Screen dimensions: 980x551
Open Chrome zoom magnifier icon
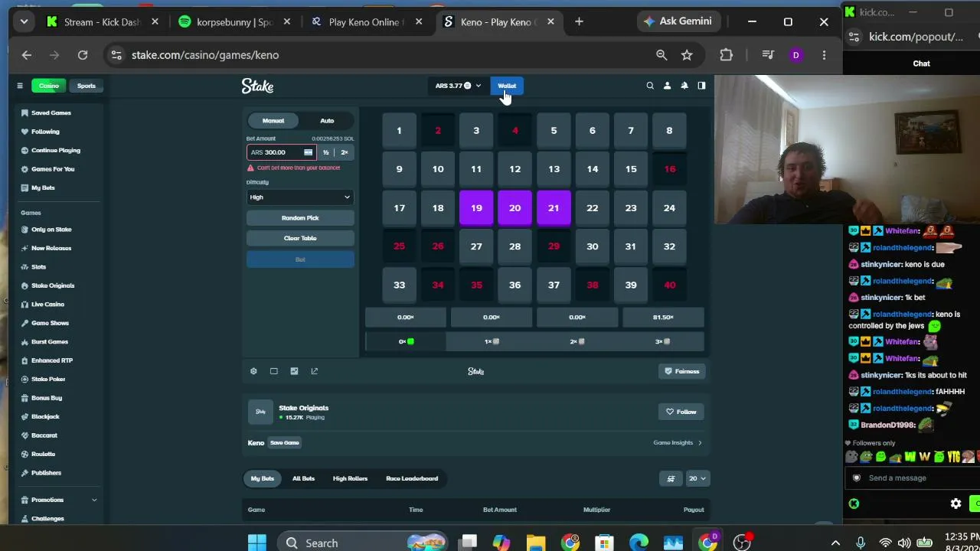pos(661,55)
